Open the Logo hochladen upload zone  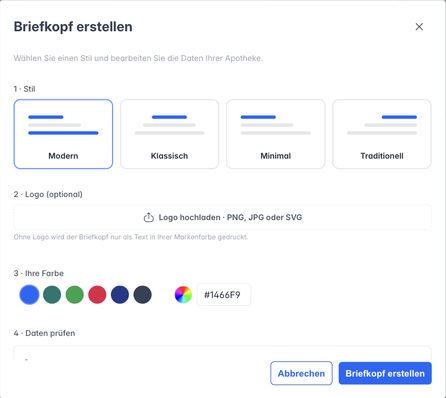point(223,217)
